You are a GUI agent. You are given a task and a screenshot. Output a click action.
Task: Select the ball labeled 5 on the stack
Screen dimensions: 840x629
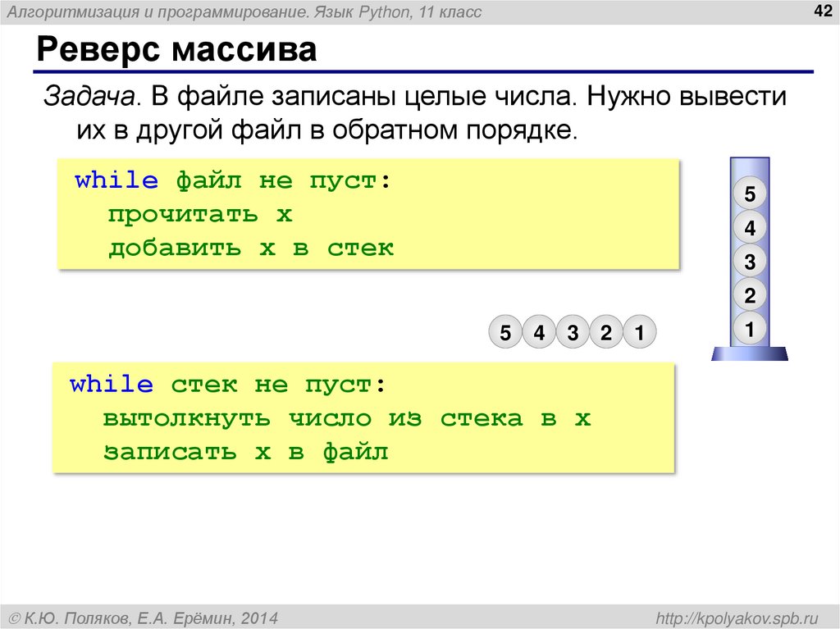750,194
